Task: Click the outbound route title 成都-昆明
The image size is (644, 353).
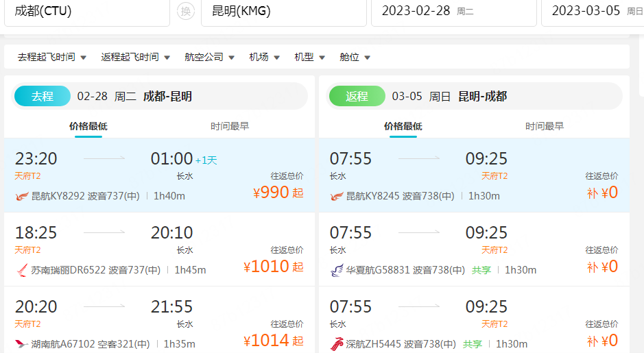Action: (167, 97)
